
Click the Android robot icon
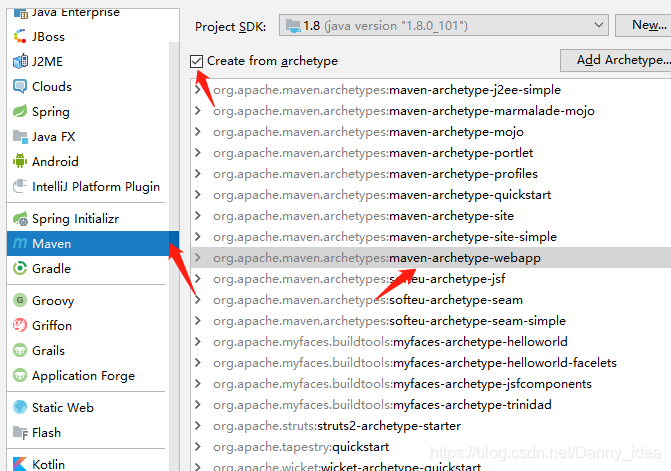pos(20,161)
